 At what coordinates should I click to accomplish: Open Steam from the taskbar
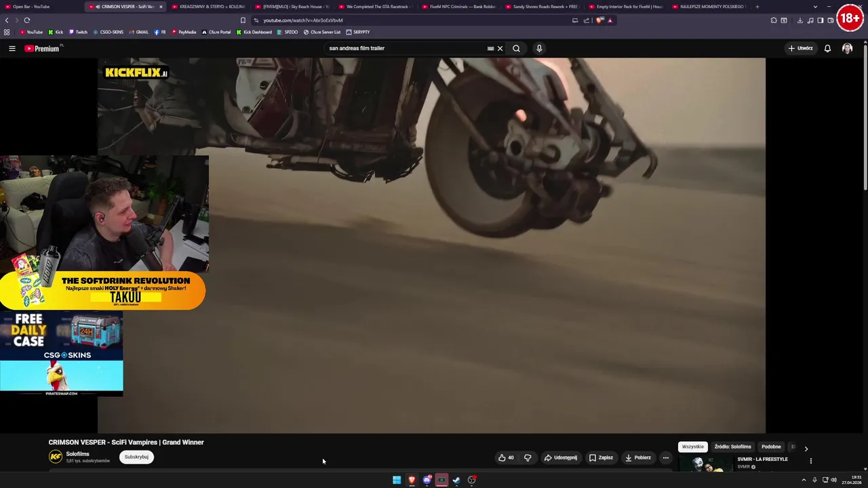pyautogui.click(x=456, y=480)
